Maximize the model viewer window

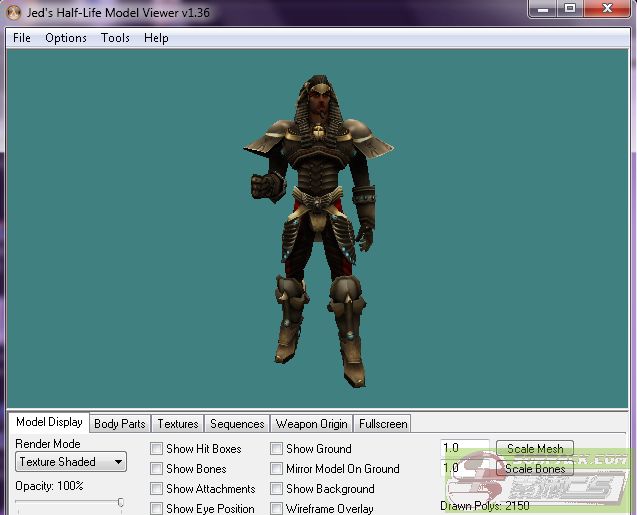[x=570, y=8]
